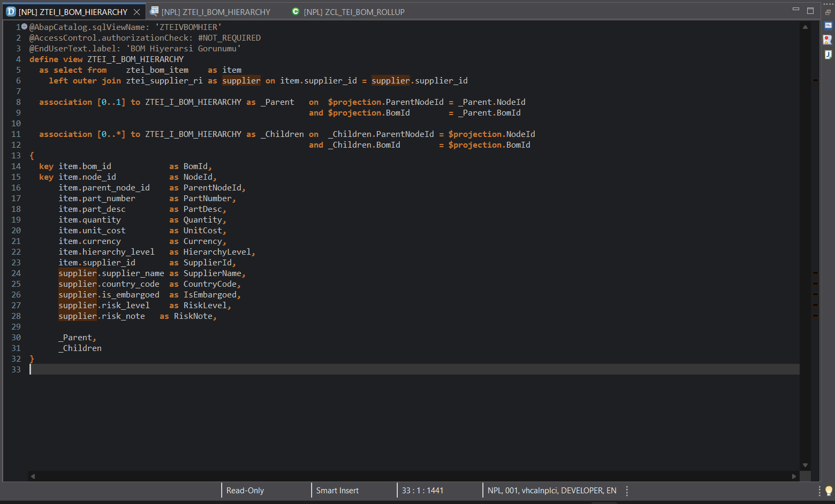Click the vertical scrollbar down arrow
835x504 pixels.
[x=805, y=465]
